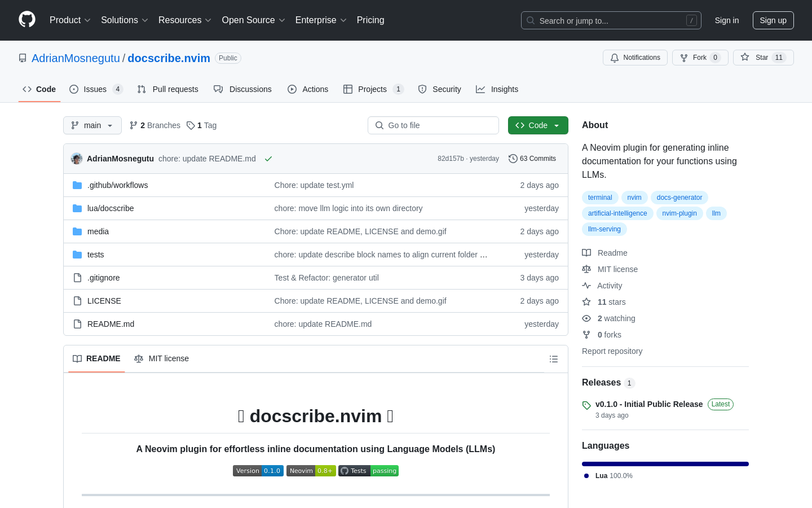The width and height of the screenshot is (812, 508).
Task: Click the media folder icon
Action: (77, 231)
